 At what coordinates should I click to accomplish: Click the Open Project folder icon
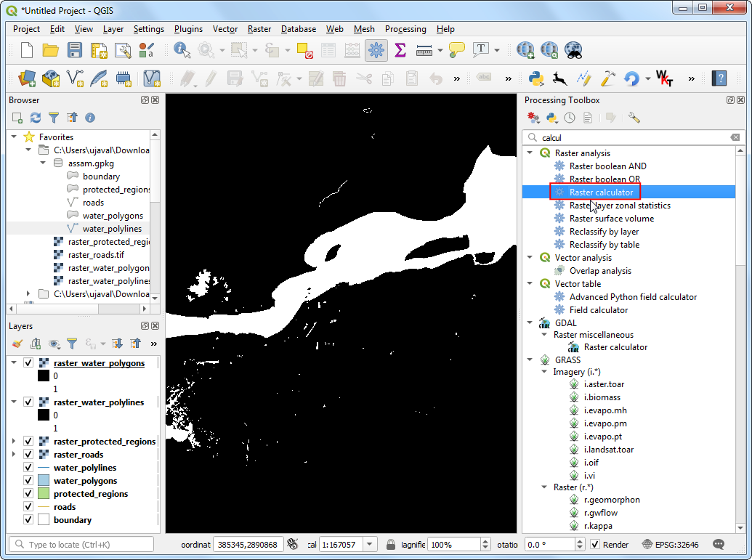[50, 50]
